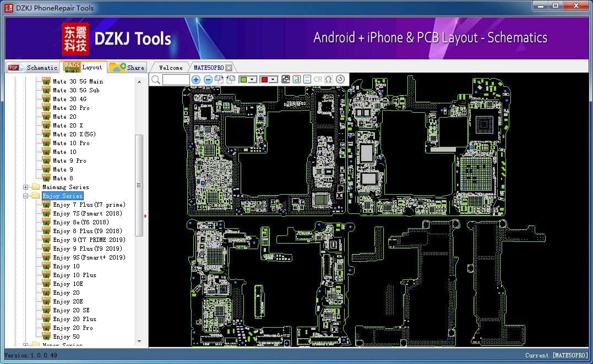
Task: Collapse the Enjoy Series folder
Action: click(25, 196)
